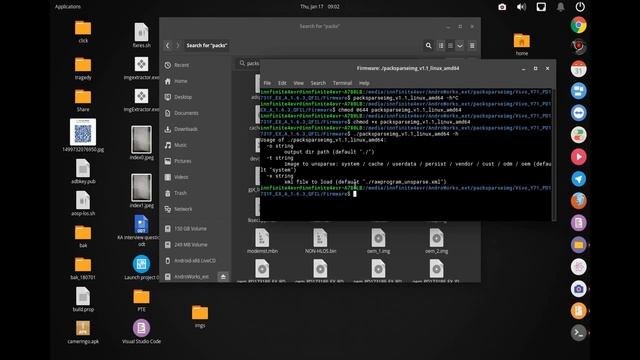Open the terminal View menu
The width and height of the screenshot is (640, 360).
tap(298, 83)
